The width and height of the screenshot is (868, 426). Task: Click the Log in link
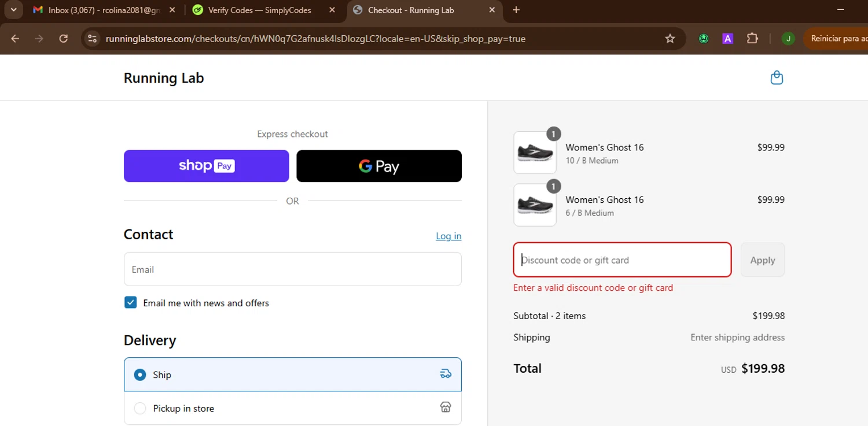448,236
